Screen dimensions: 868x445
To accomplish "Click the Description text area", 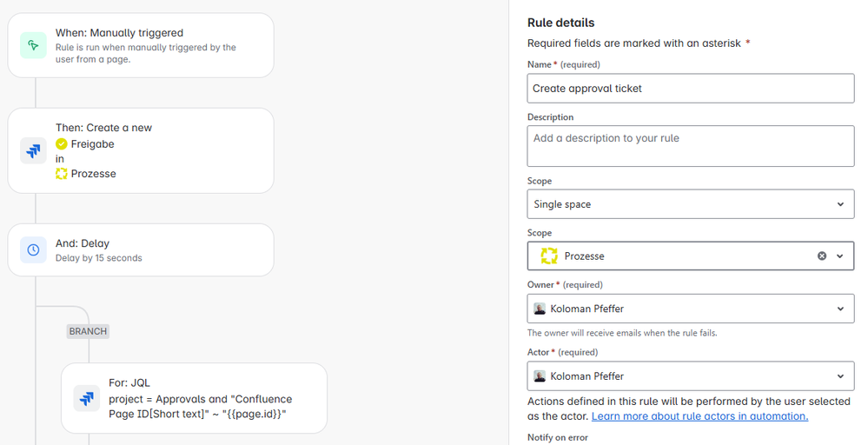I will click(690, 146).
